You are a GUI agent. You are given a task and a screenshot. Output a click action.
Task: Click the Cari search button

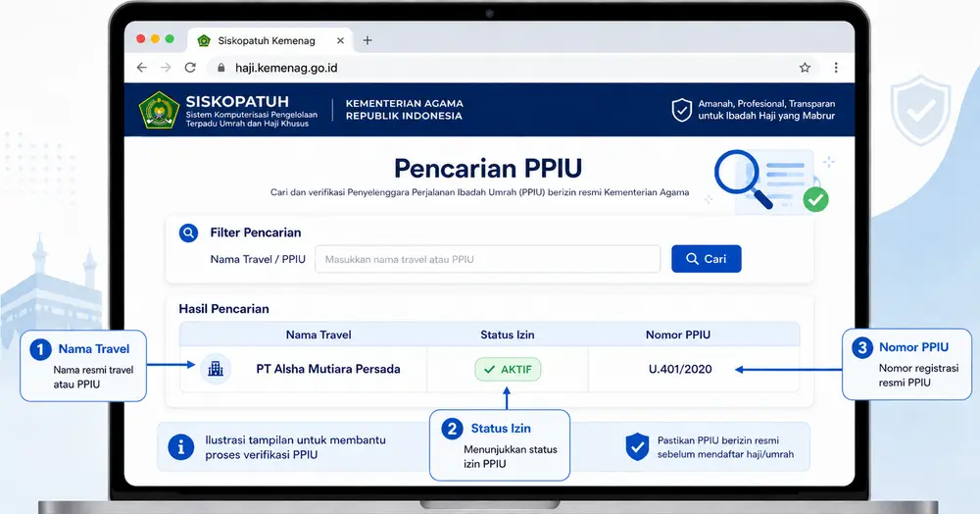point(707,259)
